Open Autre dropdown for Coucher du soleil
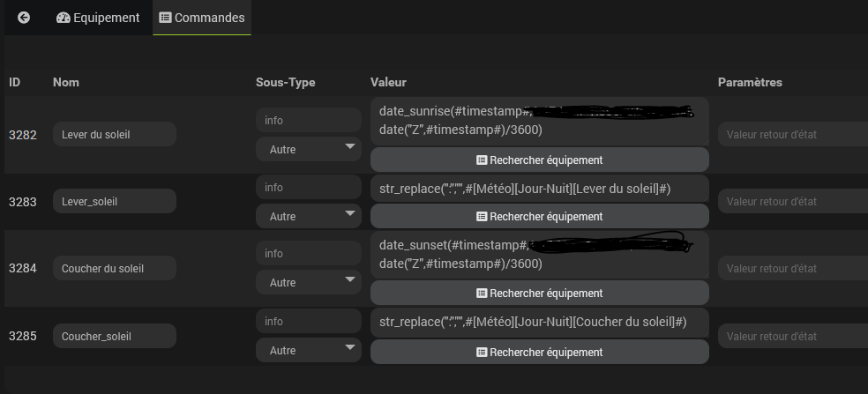The height and width of the screenshot is (394, 868). click(308, 282)
